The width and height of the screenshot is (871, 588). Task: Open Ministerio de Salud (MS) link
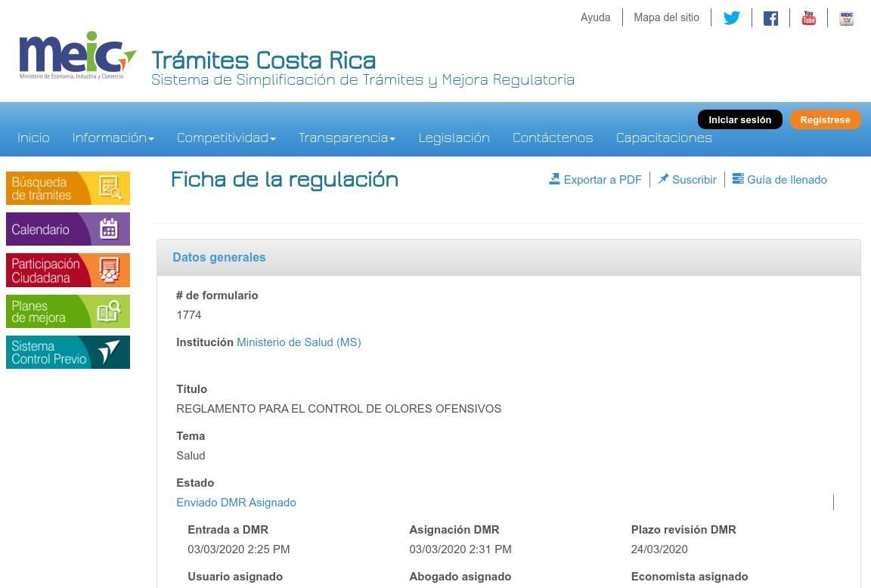(299, 342)
